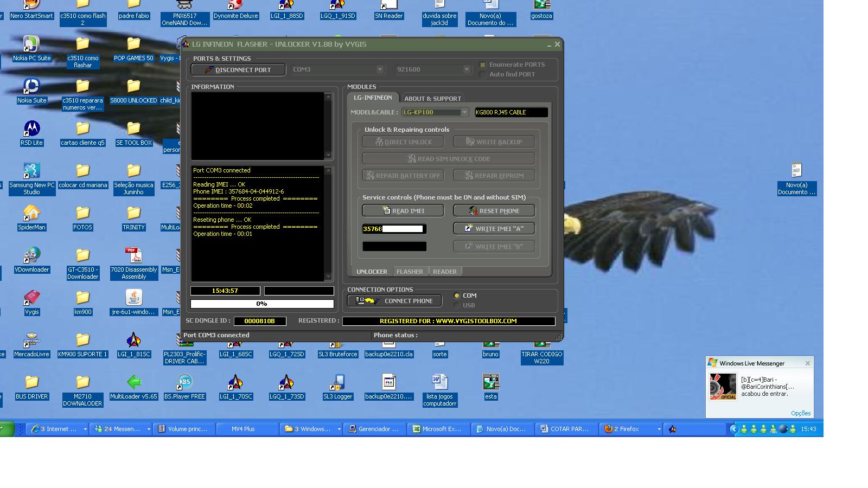The image size is (868, 488).
Task: Select COM connection radio button
Action: [x=457, y=296]
